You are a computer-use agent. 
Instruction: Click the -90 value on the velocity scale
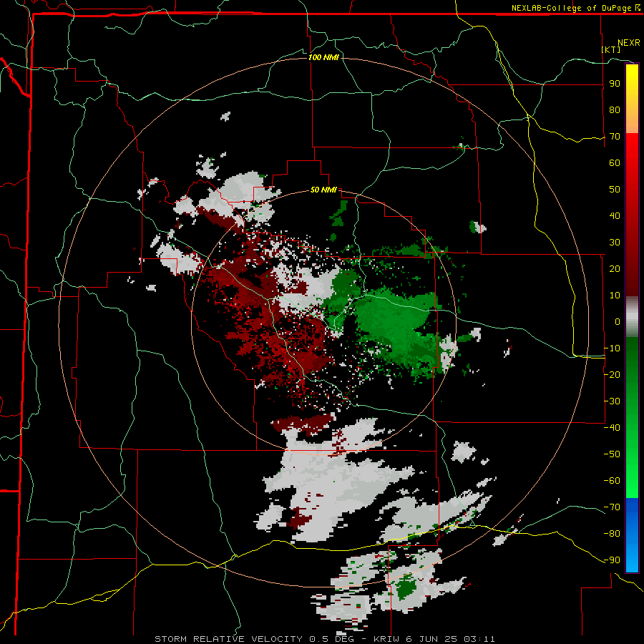pyautogui.click(x=612, y=560)
